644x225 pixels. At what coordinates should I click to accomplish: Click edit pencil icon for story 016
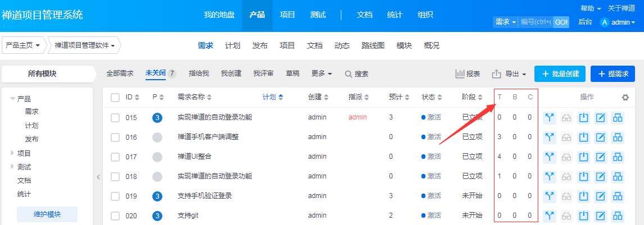[601, 137]
